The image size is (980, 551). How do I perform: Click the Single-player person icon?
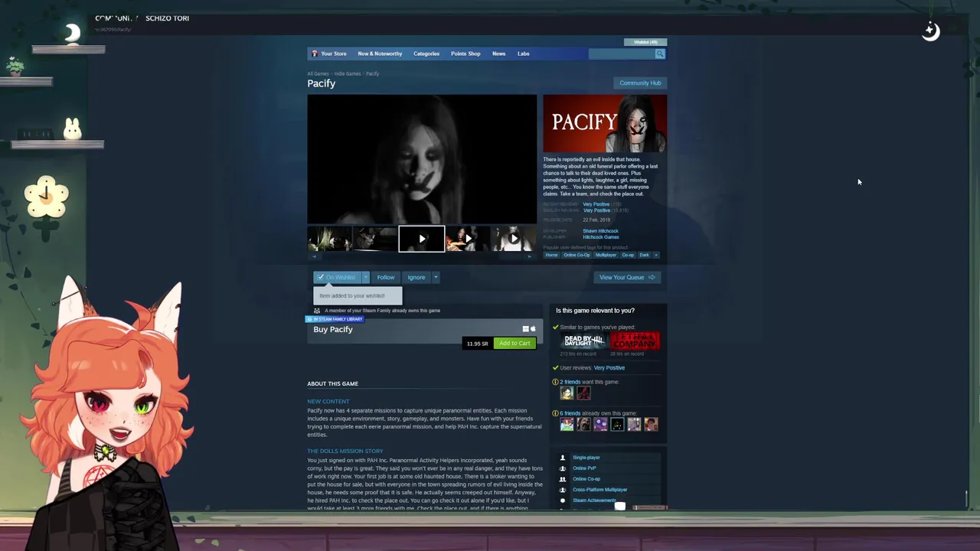(x=563, y=458)
